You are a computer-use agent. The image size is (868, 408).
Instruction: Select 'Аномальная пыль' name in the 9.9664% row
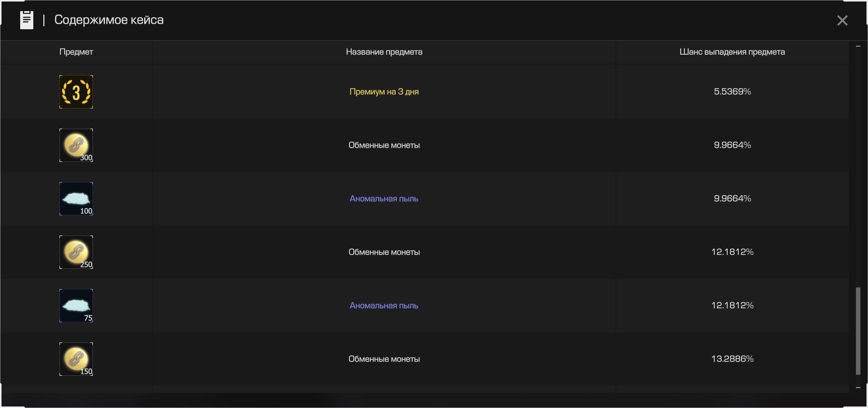pyautogui.click(x=384, y=199)
